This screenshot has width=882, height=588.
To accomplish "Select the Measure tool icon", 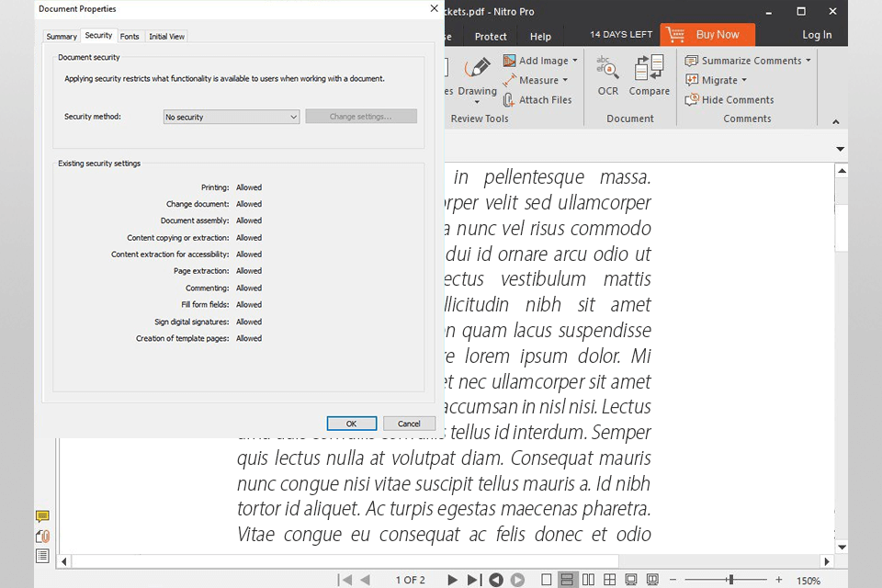I will point(509,81).
